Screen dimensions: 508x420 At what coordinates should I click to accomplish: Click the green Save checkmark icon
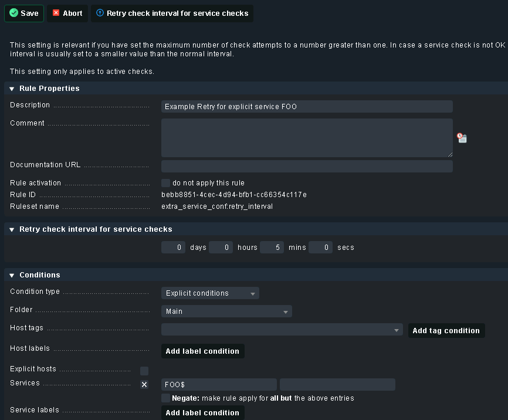coord(14,13)
